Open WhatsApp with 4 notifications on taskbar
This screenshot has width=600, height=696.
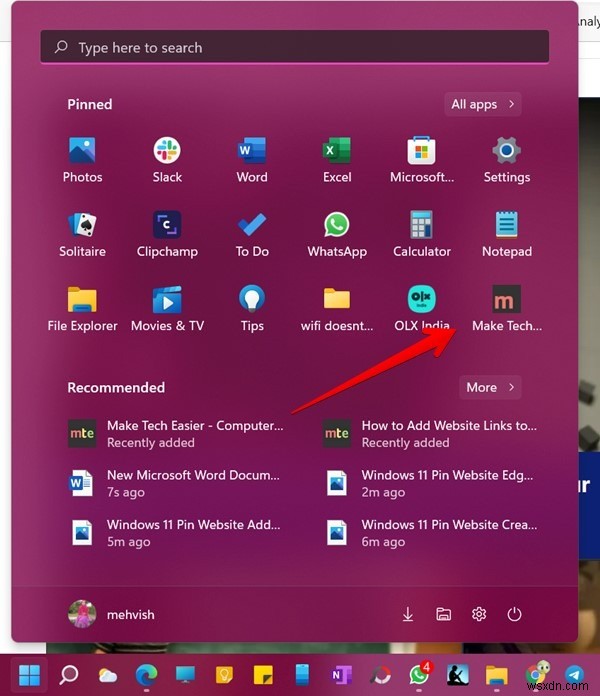coord(419,675)
